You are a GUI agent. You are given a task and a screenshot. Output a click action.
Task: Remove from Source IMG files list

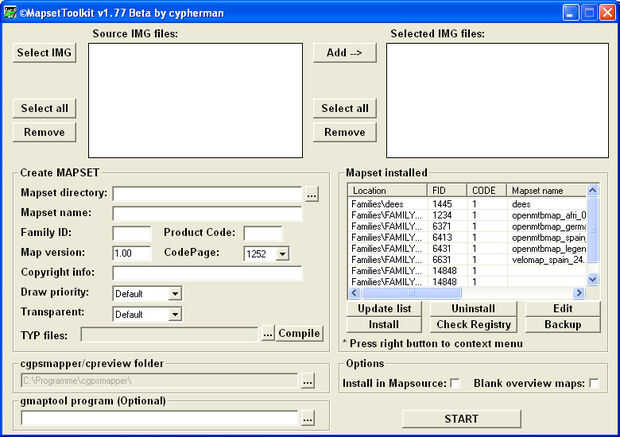point(44,132)
